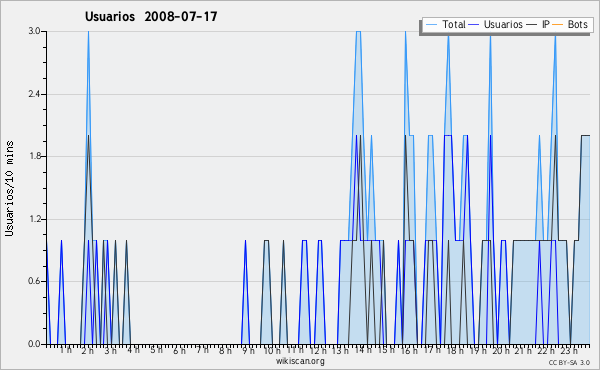Click the y-axis value 1.2

click(34, 219)
